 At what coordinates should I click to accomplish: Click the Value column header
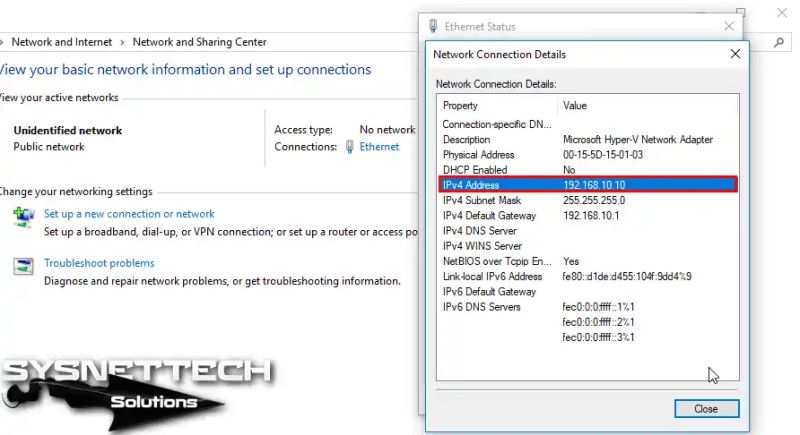click(574, 106)
